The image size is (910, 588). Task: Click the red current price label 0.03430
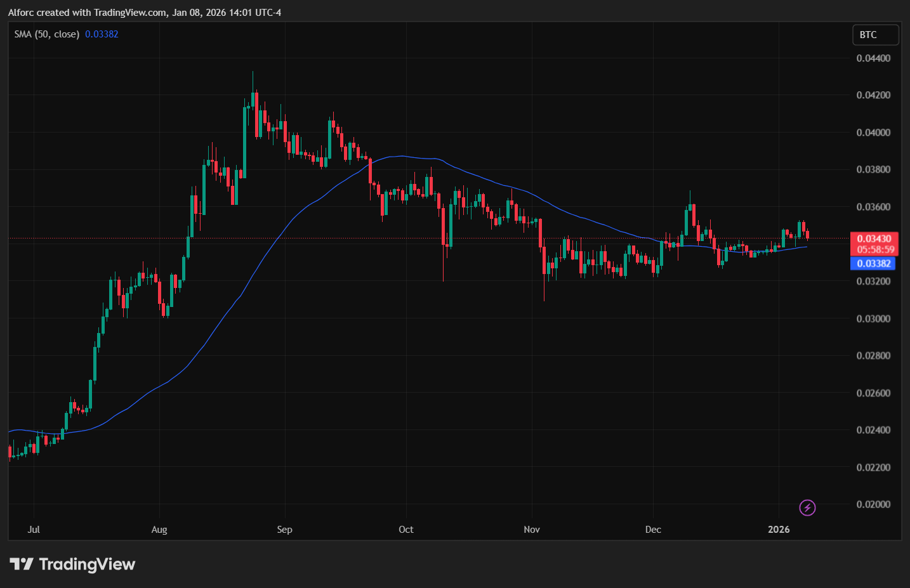[x=874, y=239]
